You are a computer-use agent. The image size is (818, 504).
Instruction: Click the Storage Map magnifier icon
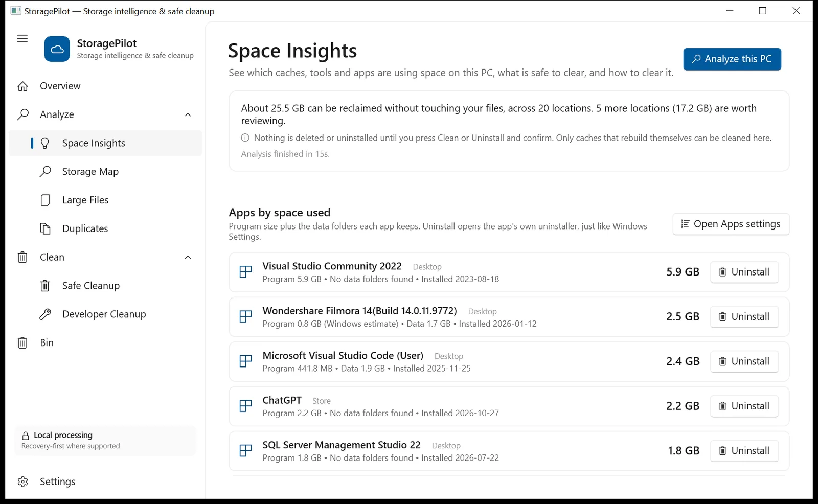[46, 171]
